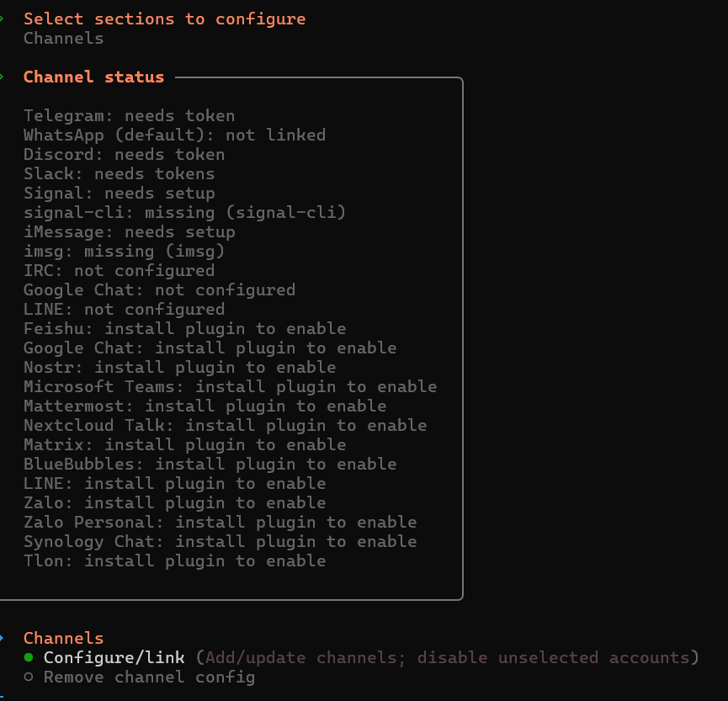Screen dimensions: 728x701
Task: Click the empty circle beside Remove channel config
Action: (x=29, y=677)
